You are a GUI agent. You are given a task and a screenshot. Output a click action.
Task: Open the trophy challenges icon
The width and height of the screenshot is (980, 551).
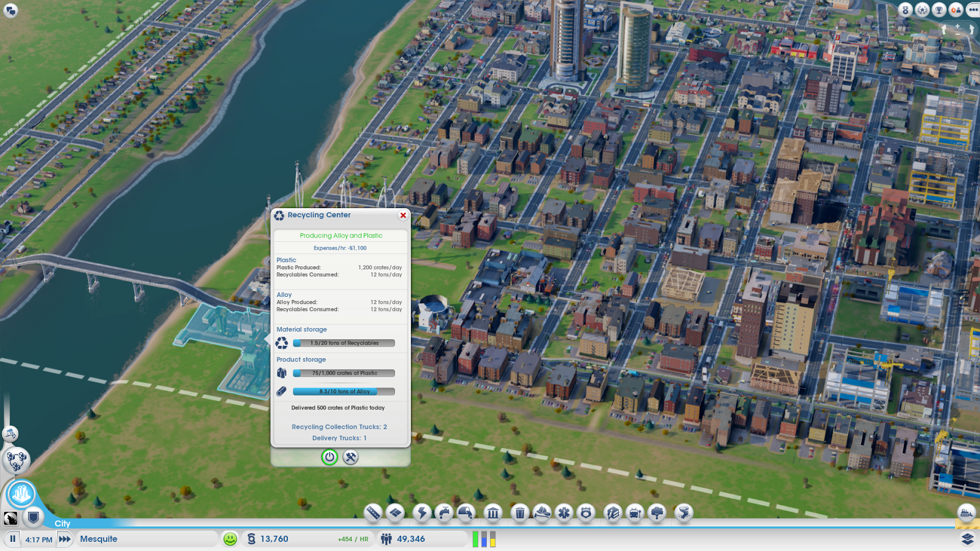(x=939, y=10)
